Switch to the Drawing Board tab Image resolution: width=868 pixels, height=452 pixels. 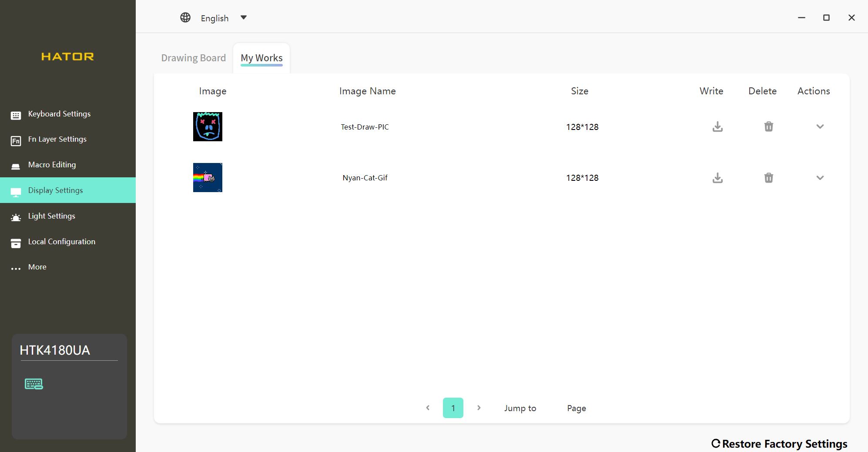[x=194, y=58]
